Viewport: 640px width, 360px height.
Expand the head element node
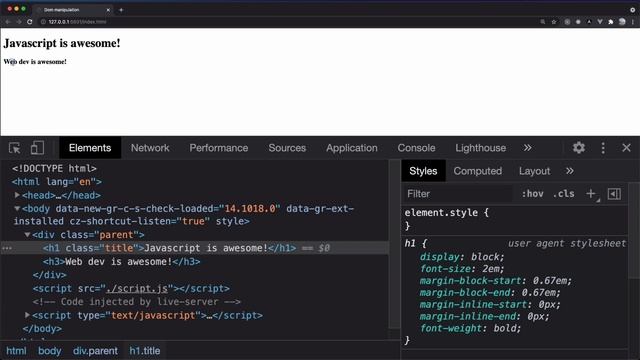[x=17, y=195]
